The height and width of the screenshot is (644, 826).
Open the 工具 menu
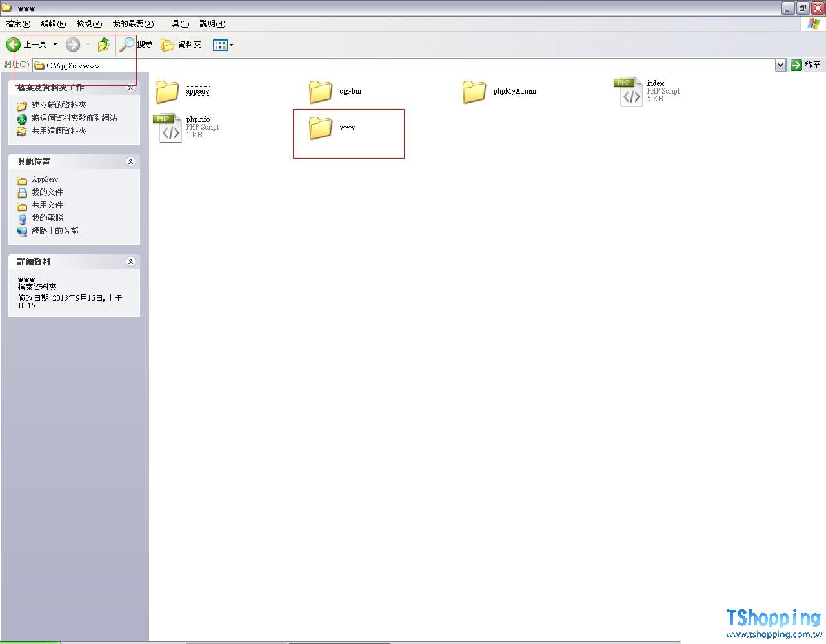176,24
